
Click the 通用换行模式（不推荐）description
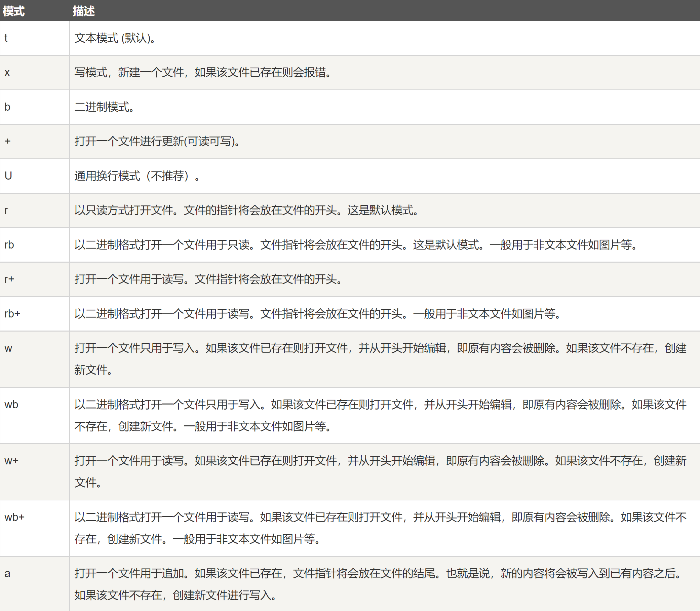(137, 176)
